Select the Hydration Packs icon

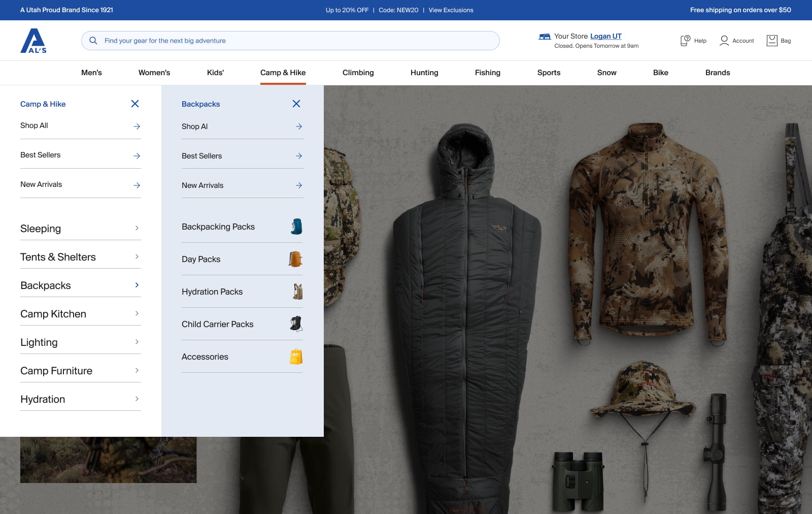coord(297,292)
